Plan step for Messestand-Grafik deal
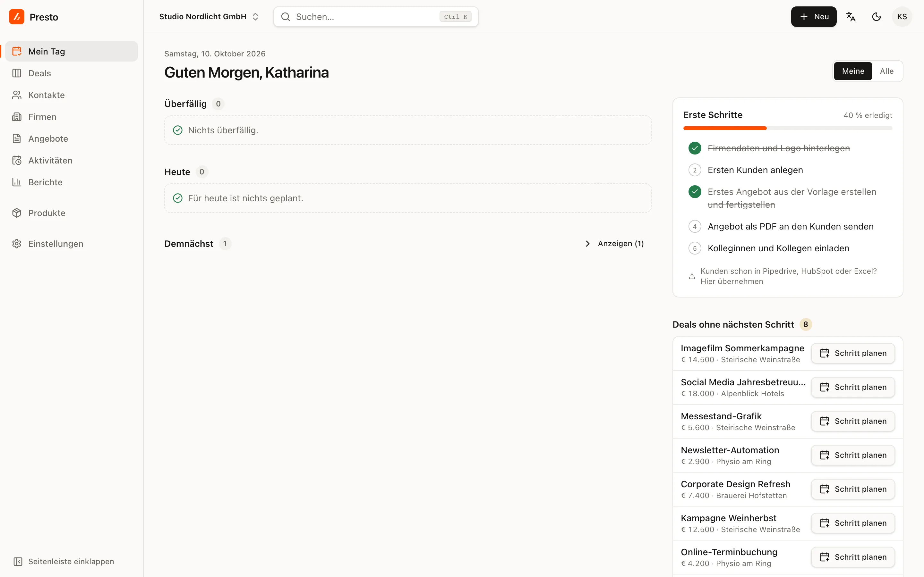 [853, 421]
